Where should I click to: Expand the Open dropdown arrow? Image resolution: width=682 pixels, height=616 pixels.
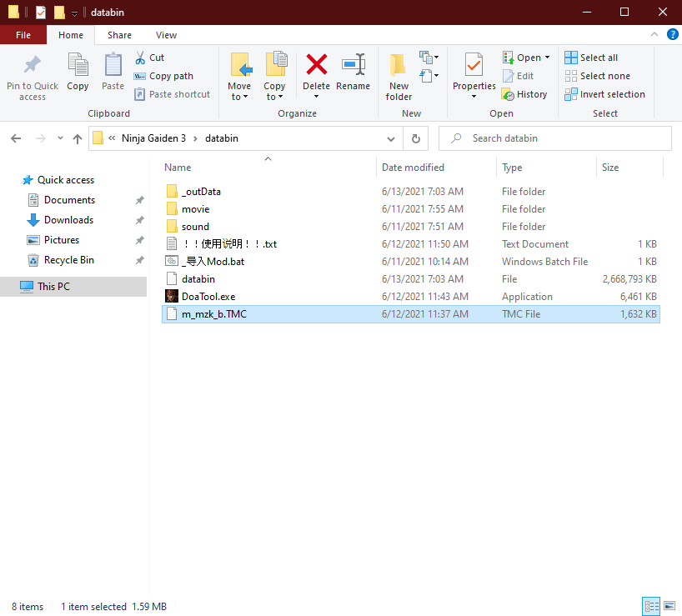(547, 58)
